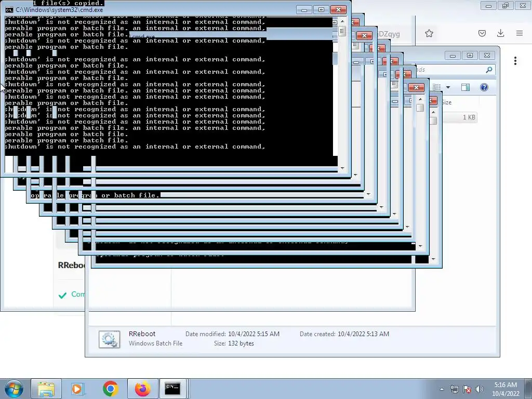Open the Firefox hamburger application menu
532x399 pixels.
point(520,33)
